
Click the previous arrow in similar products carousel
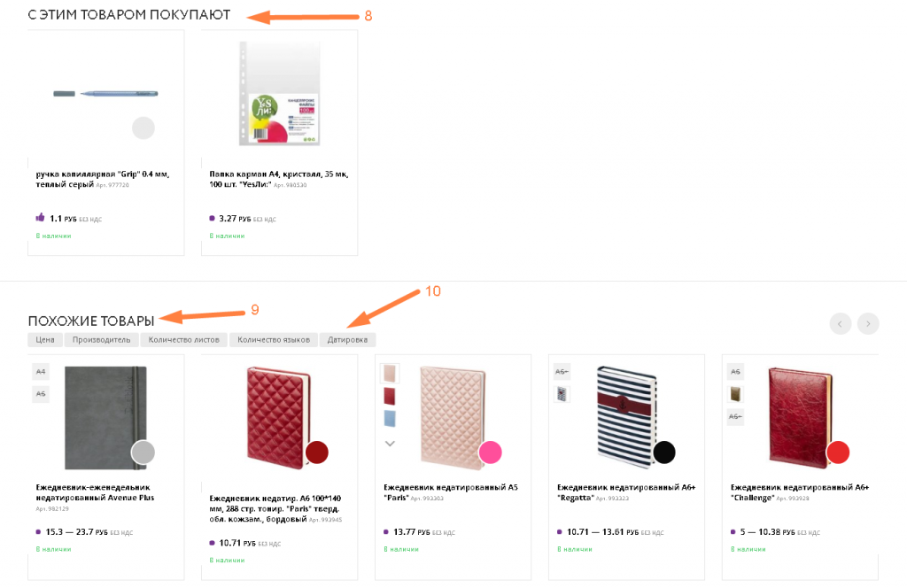click(841, 323)
